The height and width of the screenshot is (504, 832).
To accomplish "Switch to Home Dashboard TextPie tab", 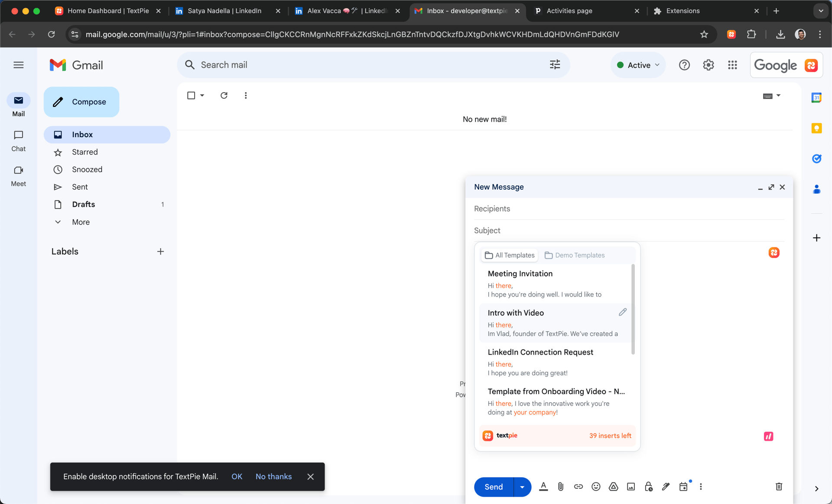I will click(x=108, y=11).
